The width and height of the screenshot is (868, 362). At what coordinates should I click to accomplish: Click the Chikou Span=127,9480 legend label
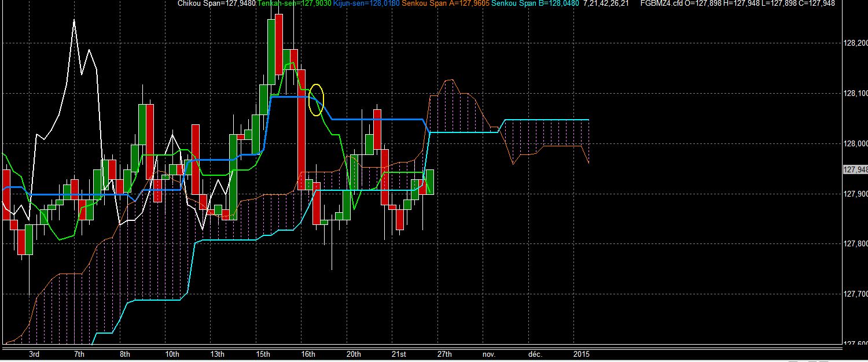pos(217,3)
